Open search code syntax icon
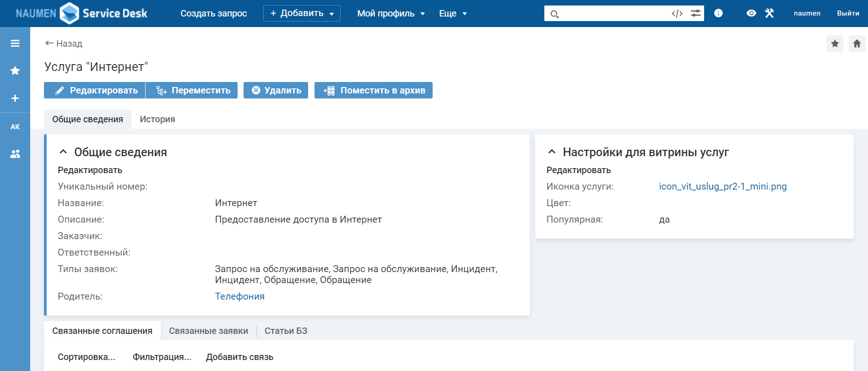868x371 pixels. 677,13
